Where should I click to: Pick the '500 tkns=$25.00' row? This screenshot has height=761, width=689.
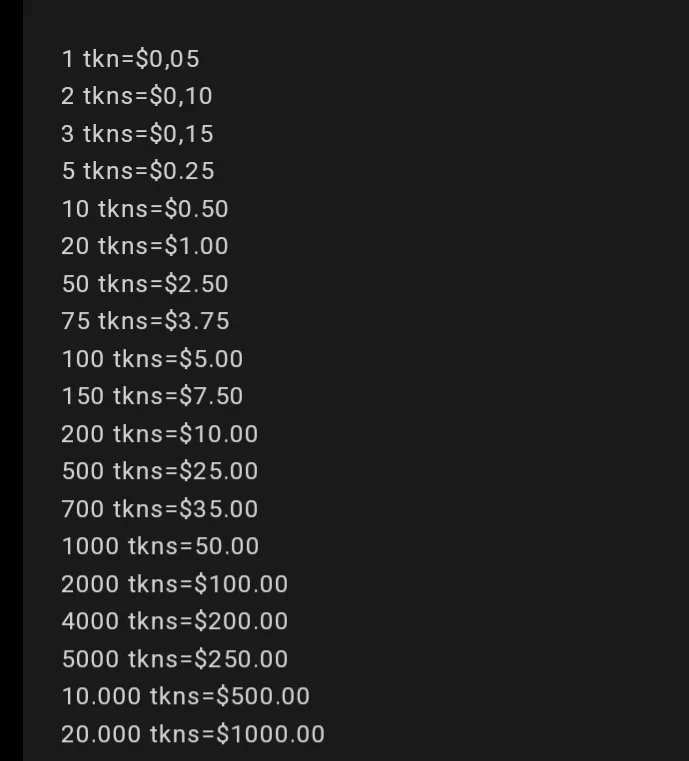160,471
